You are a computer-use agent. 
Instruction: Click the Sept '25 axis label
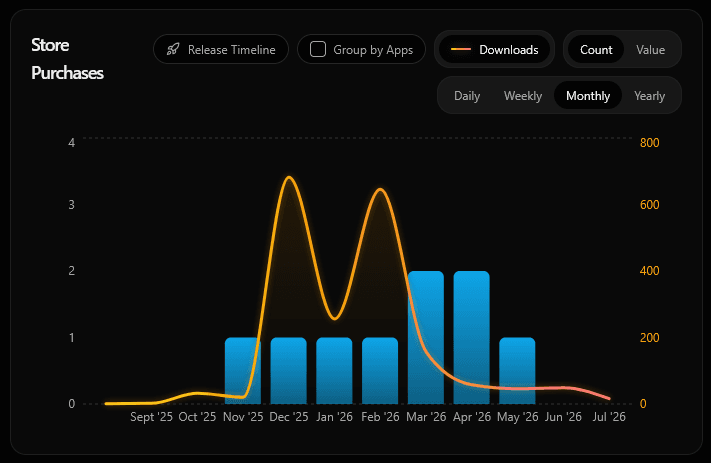click(x=151, y=417)
